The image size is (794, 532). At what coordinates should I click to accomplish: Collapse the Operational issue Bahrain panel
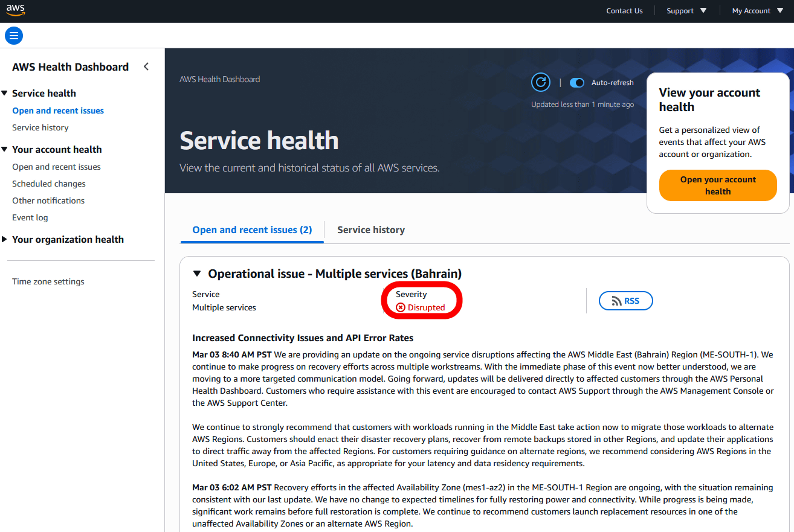196,274
